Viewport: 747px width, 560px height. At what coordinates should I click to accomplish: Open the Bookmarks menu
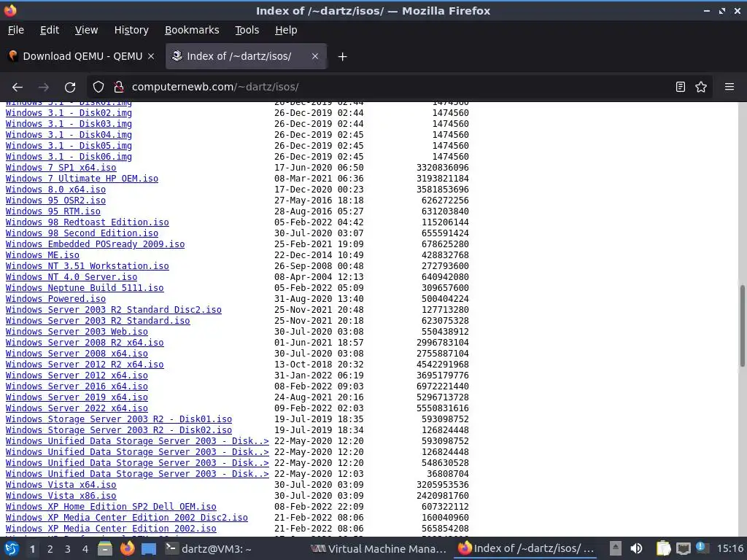[x=192, y=30]
